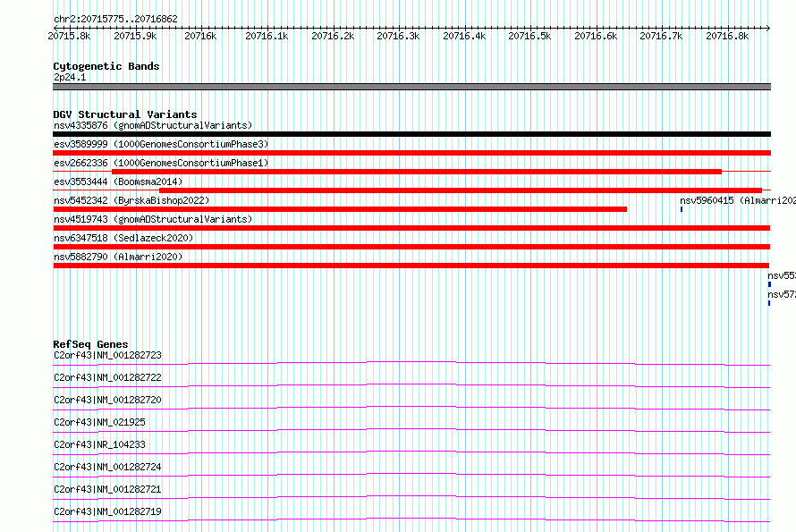Click the 20715.8k ruler label
796x532 pixels.
pyautogui.click(x=69, y=36)
